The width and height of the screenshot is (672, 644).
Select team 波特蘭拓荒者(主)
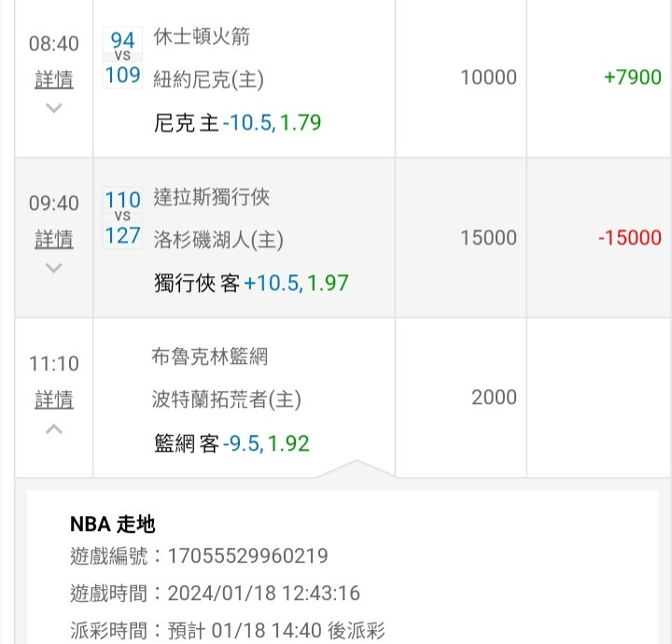226,399
